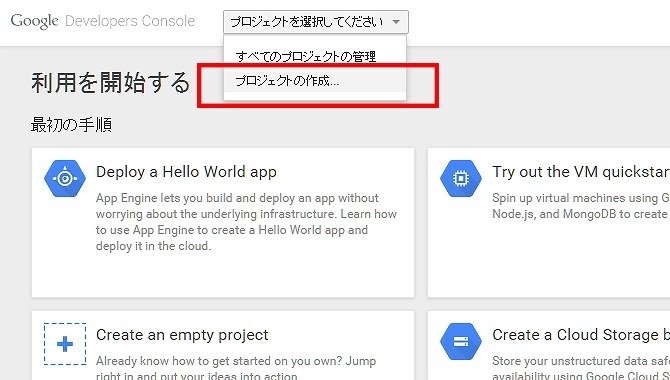Click the blue plus empty project icon

pyautogui.click(x=65, y=344)
